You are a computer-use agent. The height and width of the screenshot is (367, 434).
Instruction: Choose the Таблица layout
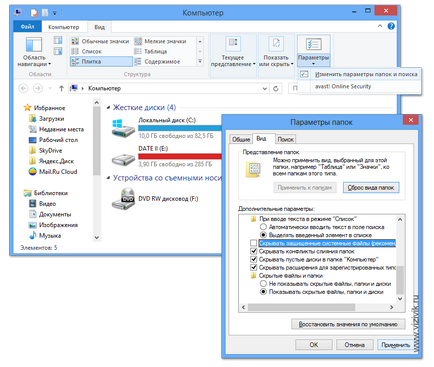pos(151,51)
